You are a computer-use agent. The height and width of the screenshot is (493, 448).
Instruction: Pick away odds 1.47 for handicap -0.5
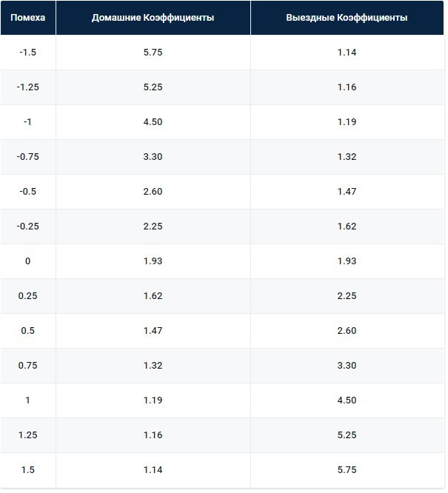coord(347,192)
